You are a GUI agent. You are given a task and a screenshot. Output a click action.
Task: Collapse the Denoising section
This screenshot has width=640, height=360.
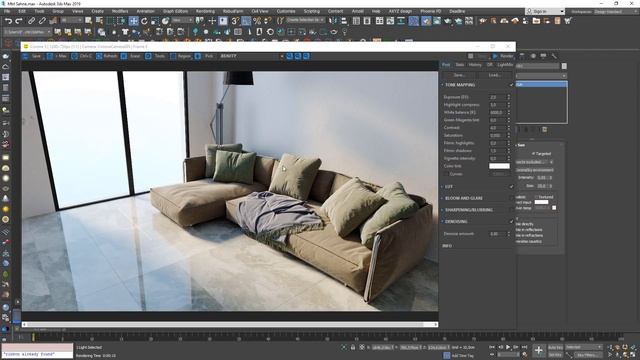442,221
